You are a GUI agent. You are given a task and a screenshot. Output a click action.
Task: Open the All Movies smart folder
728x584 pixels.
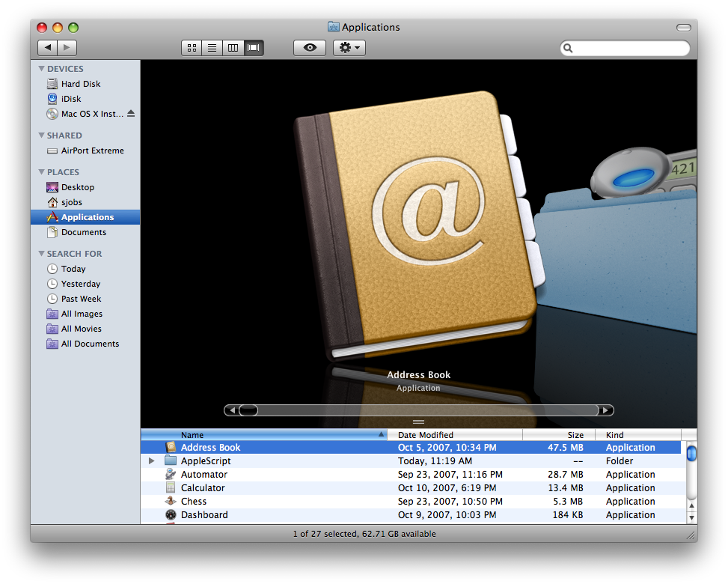click(x=85, y=329)
